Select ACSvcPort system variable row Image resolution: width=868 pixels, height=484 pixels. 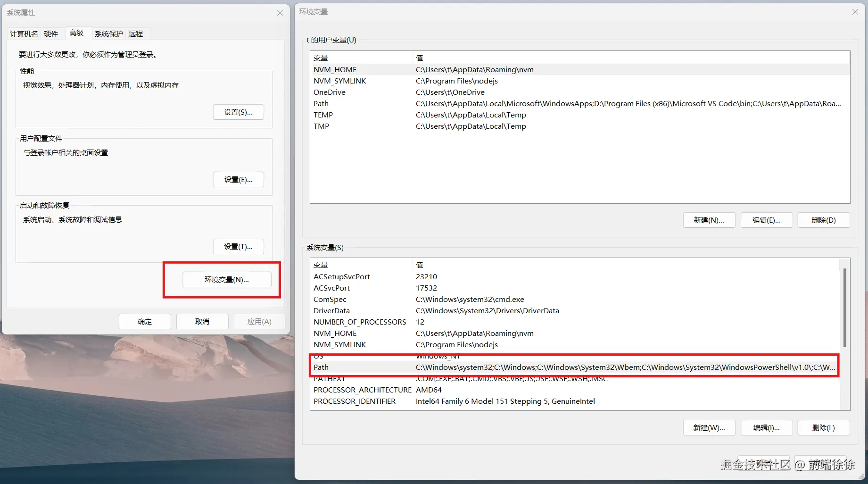575,288
